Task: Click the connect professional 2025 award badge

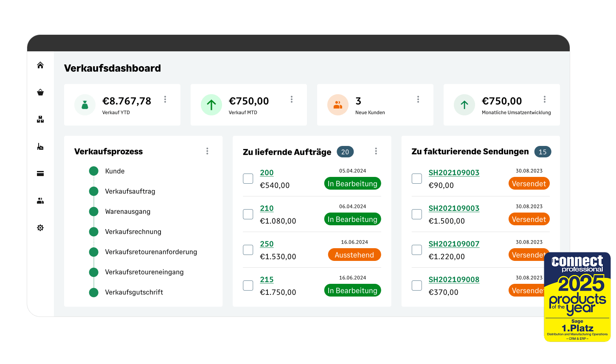Action: coord(577,297)
